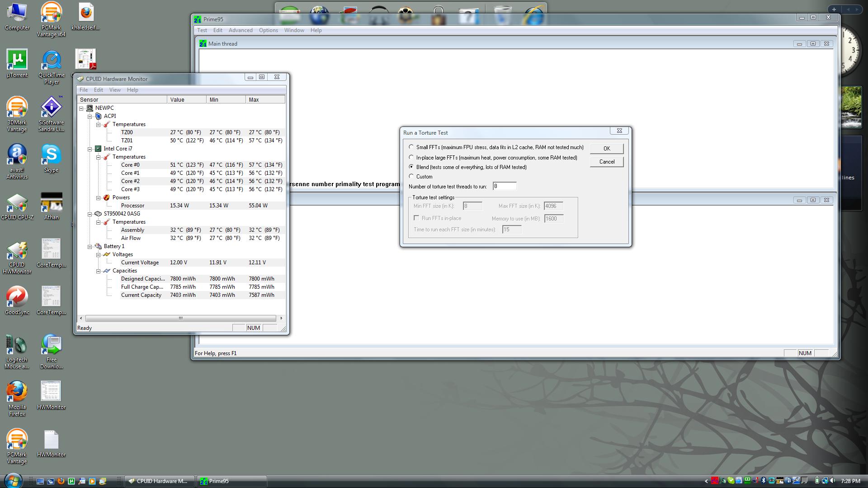
Task: Open PCMark Vantage x64 desktop shortcut
Action: pyautogui.click(x=51, y=20)
